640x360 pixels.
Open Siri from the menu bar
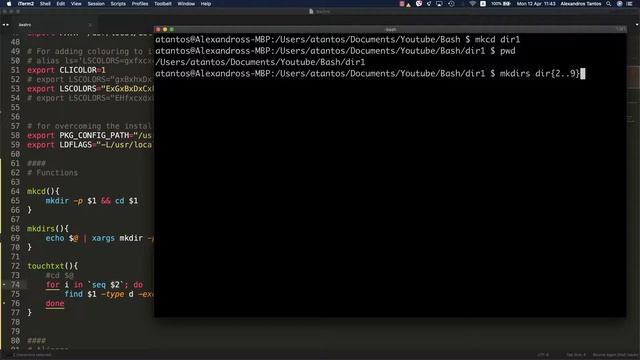(x=619, y=4)
